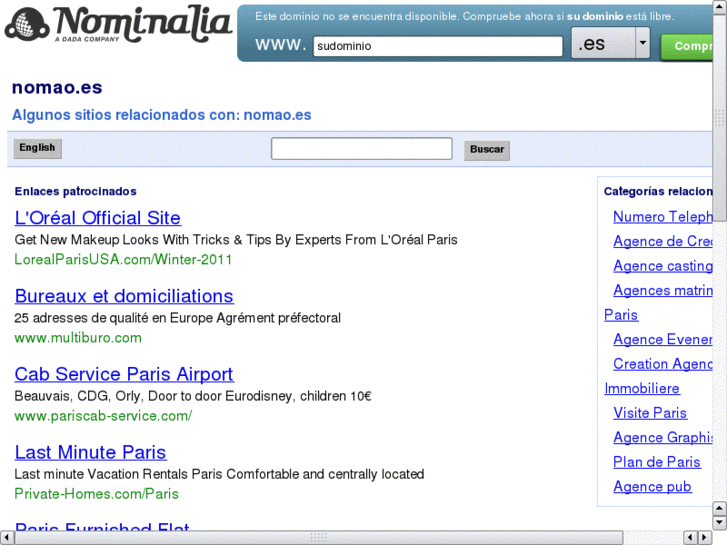Open the Agence de Cre category link
Screen dimensions: 727x545
pos(663,241)
